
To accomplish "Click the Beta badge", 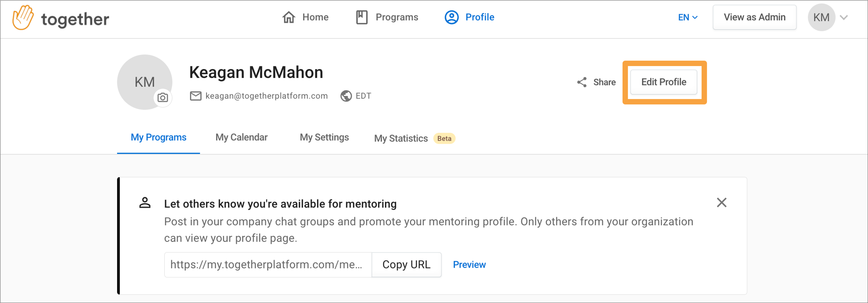I will pyautogui.click(x=444, y=138).
